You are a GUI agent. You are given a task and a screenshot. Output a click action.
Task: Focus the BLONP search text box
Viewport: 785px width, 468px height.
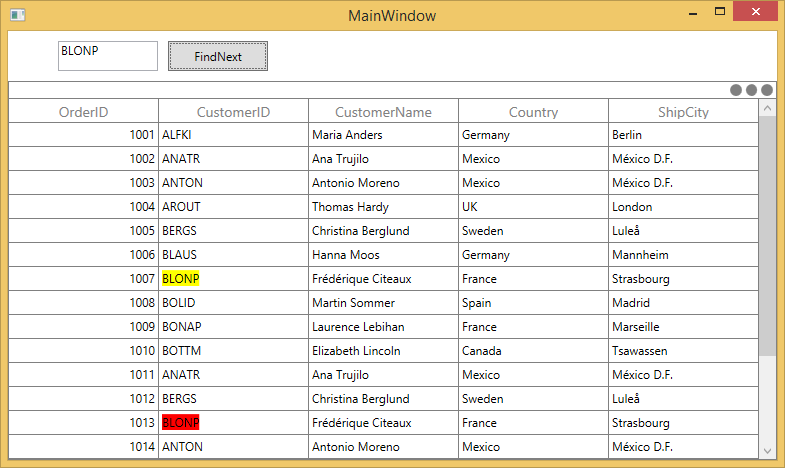point(108,56)
